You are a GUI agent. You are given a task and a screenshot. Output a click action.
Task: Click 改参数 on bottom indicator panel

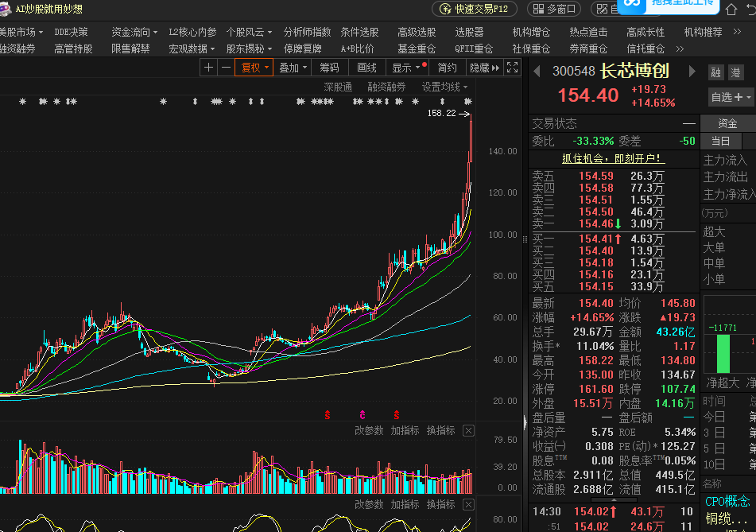(369, 504)
